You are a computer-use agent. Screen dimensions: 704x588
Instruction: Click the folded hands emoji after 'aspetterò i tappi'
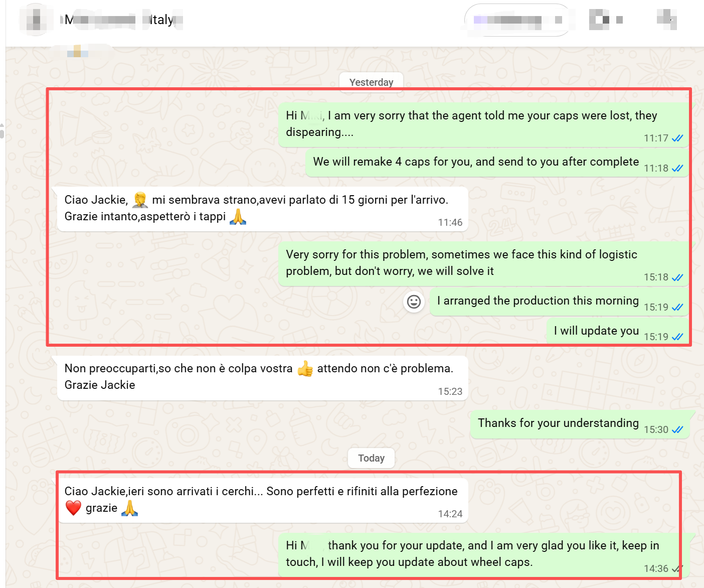[x=238, y=217]
